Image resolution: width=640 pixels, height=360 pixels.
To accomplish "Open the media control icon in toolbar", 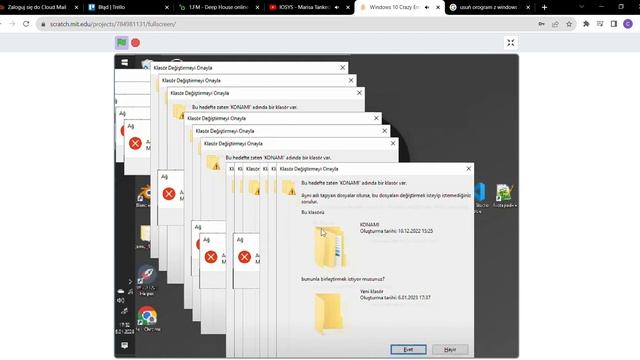I will pos(600,24).
